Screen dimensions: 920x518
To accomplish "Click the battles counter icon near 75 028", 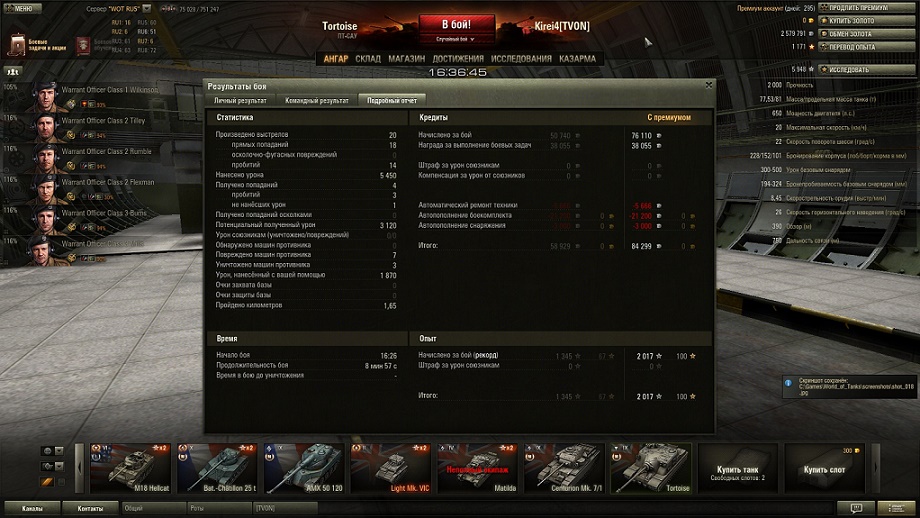I will (x=168, y=9).
